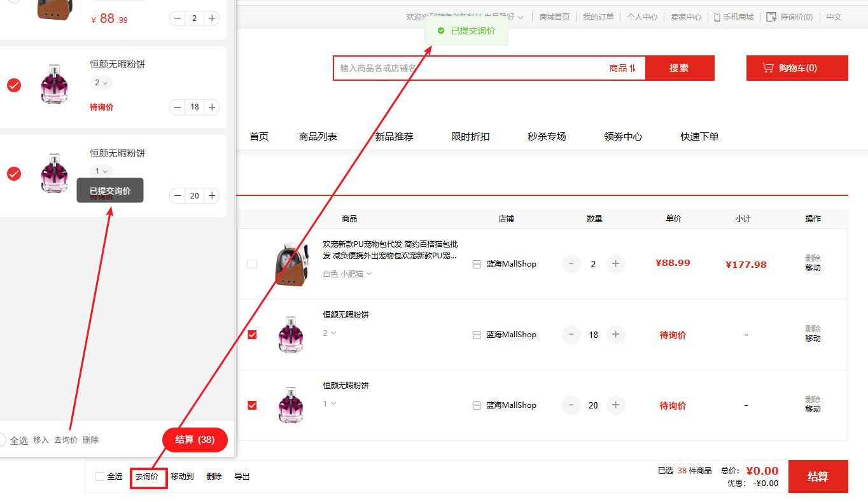Tap 去询价 in the mobile bottom bar
Viewport: 868px width, 502px height.
click(x=66, y=440)
